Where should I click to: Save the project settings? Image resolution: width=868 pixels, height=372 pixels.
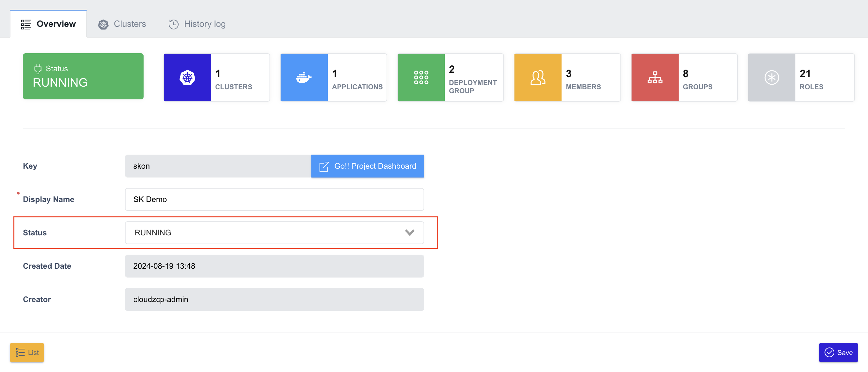[x=838, y=352]
